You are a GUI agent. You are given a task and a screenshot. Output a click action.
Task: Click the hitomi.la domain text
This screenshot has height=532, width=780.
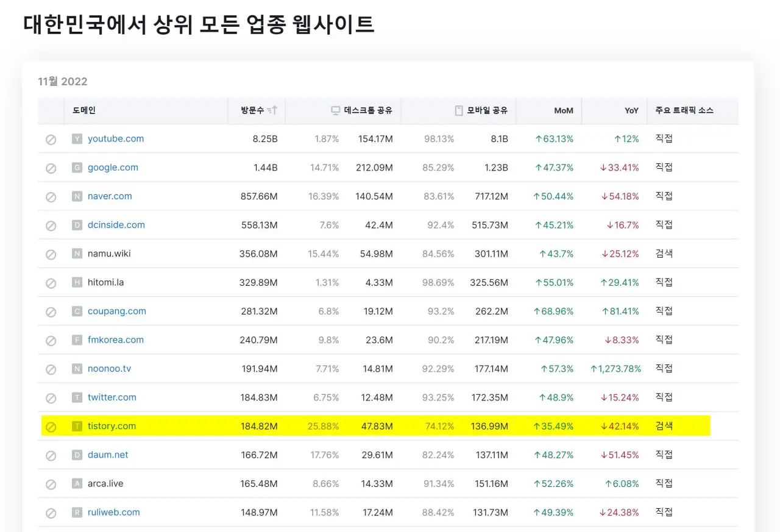point(105,282)
